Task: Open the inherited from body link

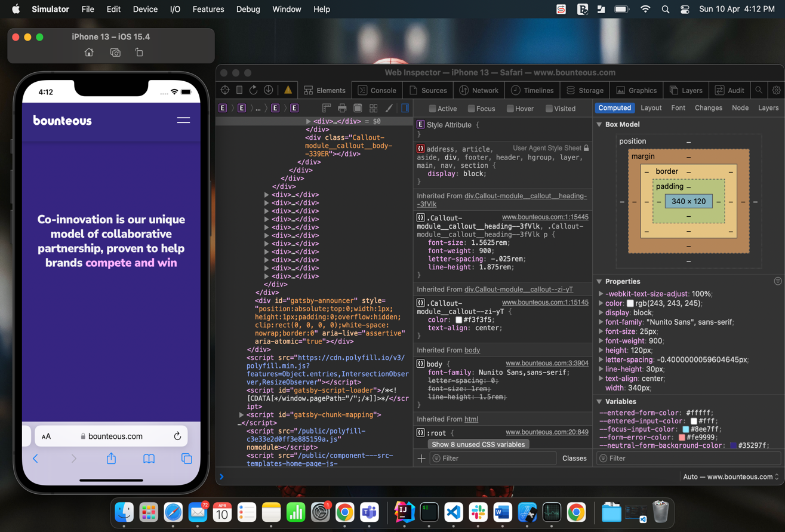Action: coord(472,350)
